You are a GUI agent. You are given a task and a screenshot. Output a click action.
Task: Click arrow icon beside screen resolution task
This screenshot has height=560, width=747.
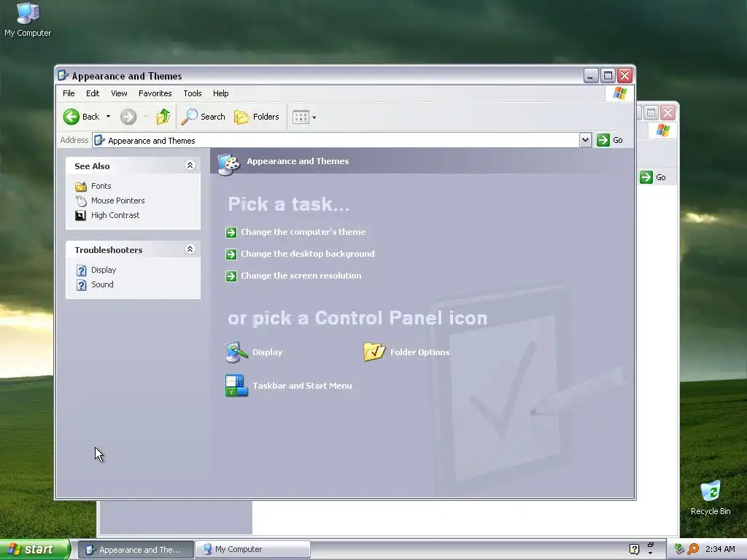coord(231,276)
